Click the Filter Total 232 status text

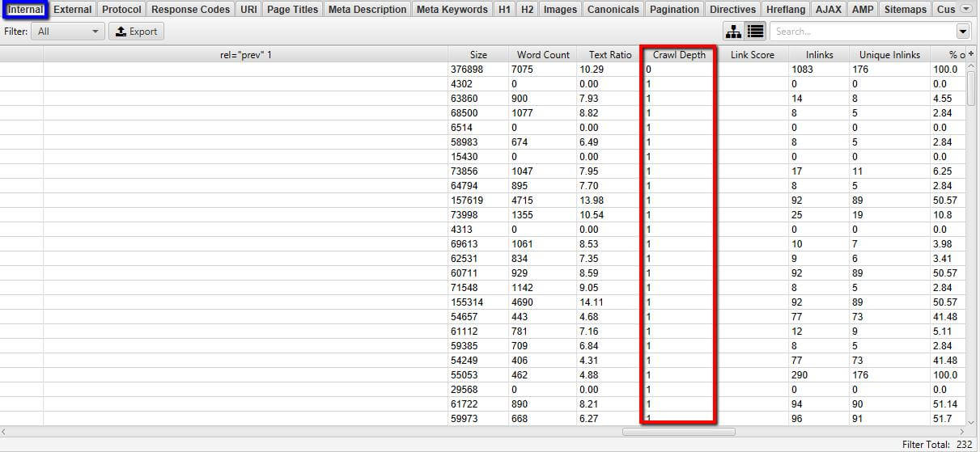pyautogui.click(x=937, y=445)
